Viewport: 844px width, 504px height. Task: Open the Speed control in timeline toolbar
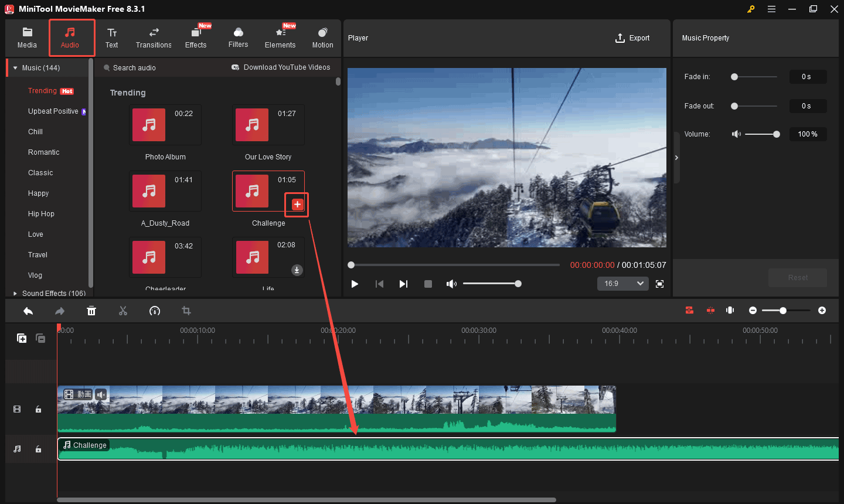155,311
